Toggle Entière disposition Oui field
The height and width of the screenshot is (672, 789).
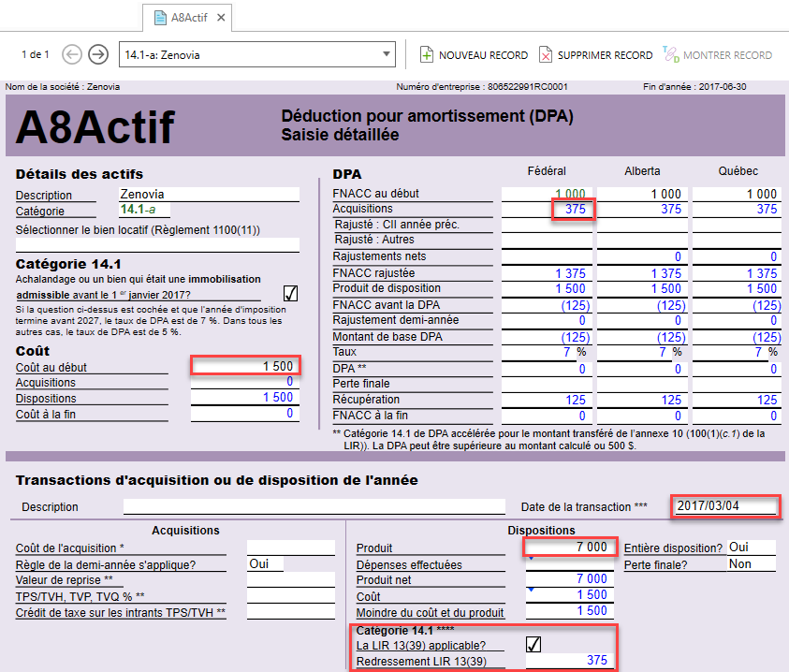click(x=752, y=548)
